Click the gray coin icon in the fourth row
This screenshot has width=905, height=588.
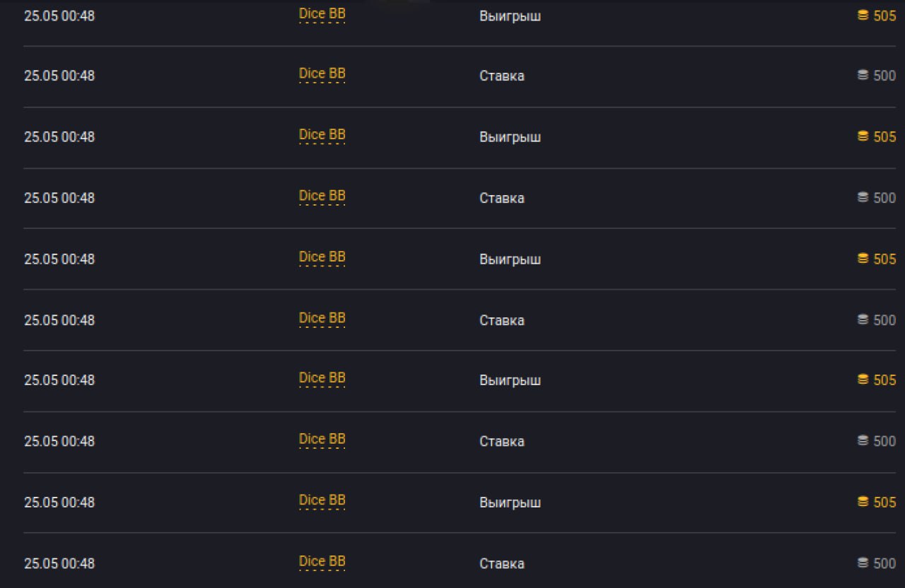863,197
